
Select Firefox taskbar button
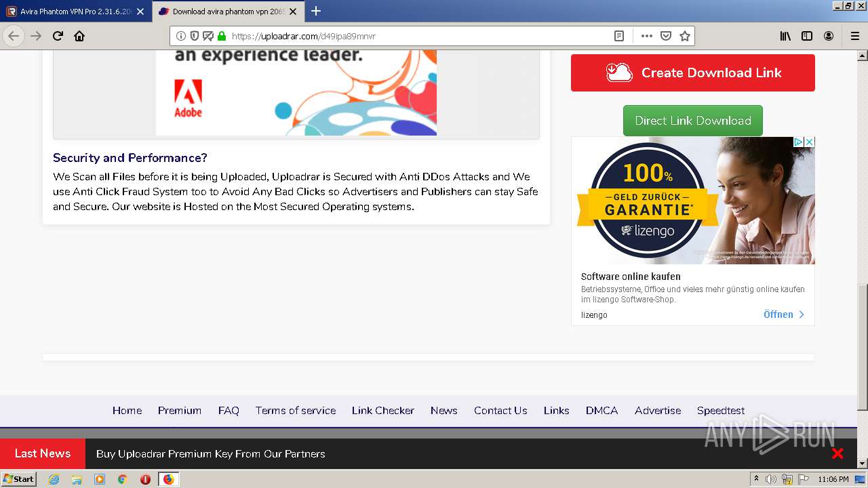click(168, 479)
